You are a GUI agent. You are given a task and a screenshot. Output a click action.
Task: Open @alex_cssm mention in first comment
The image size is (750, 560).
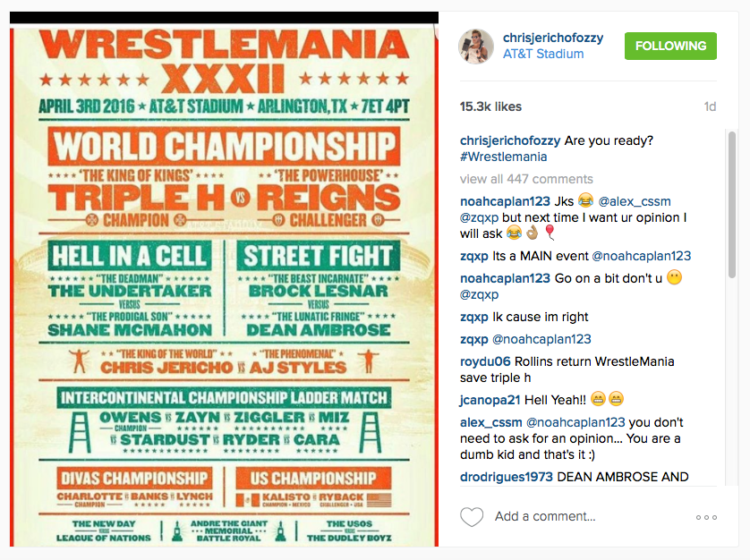tap(635, 201)
